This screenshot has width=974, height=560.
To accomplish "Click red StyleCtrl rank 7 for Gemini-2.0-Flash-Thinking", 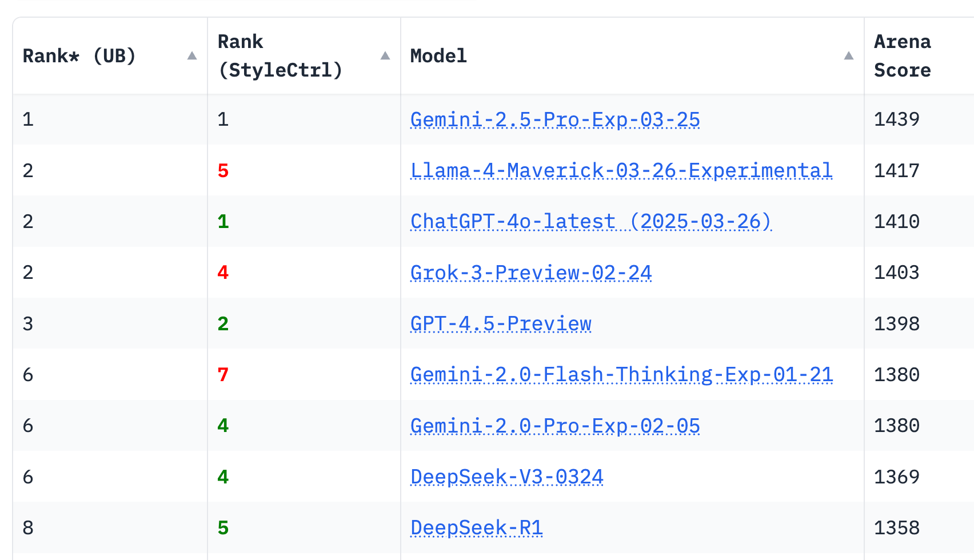I will click(223, 374).
